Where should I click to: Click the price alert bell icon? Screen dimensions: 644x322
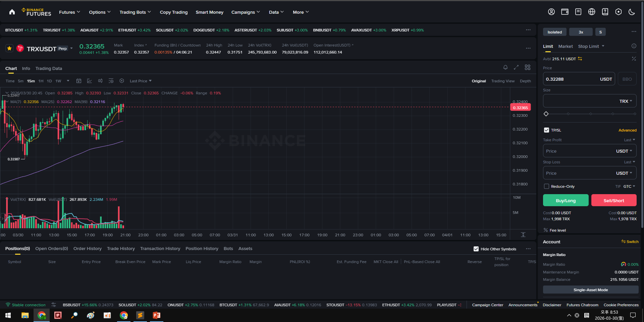coord(505,67)
